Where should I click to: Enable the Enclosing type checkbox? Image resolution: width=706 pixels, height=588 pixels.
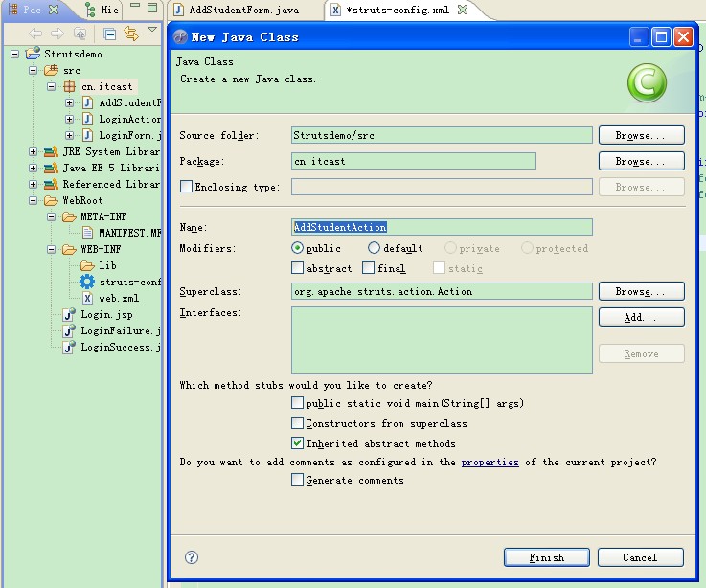(x=186, y=187)
